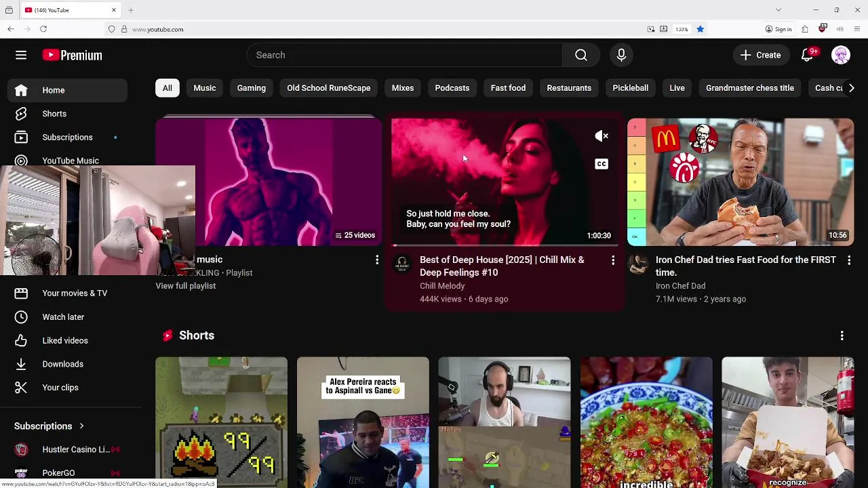Screen dimensions: 868x488
Task: Open the YouTube guide hamburger menu
Action: pyautogui.click(x=21, y=55)
